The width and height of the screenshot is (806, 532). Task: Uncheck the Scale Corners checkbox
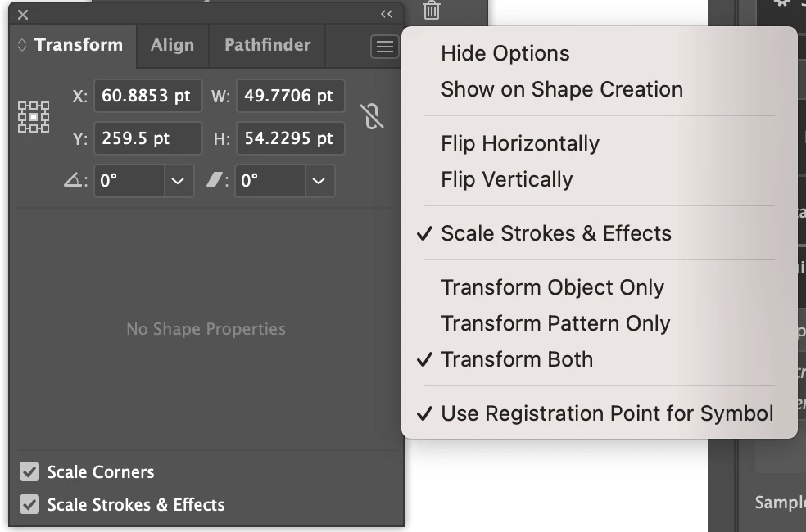pos(29,471)
